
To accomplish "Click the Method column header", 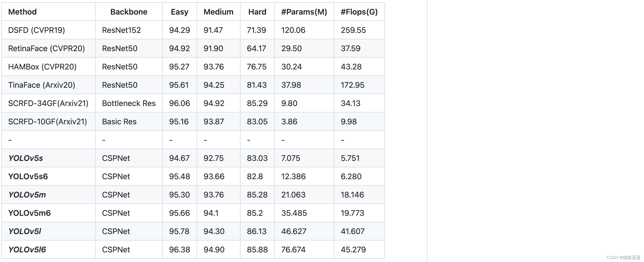I will (x=22, y=12).
